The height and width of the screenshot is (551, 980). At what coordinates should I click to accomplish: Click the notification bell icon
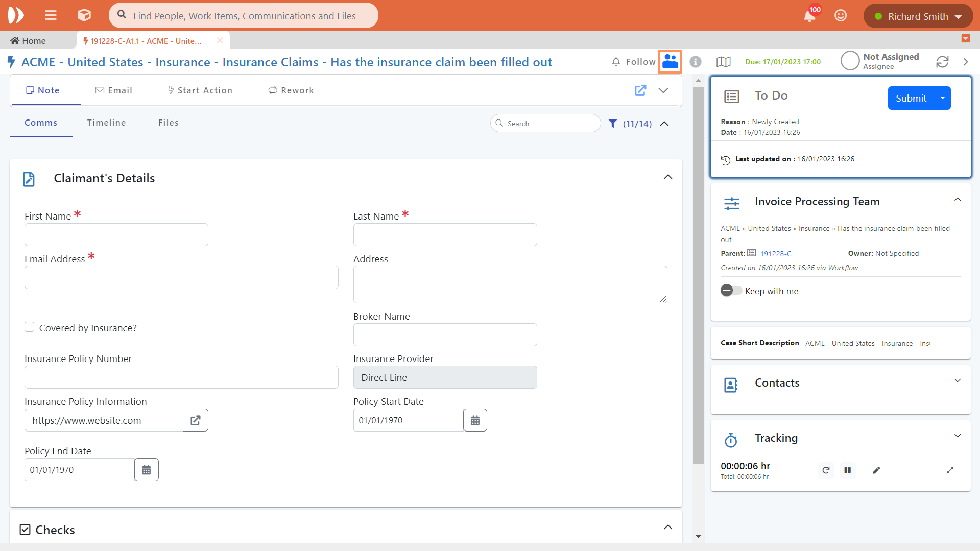tap(809, 16)
